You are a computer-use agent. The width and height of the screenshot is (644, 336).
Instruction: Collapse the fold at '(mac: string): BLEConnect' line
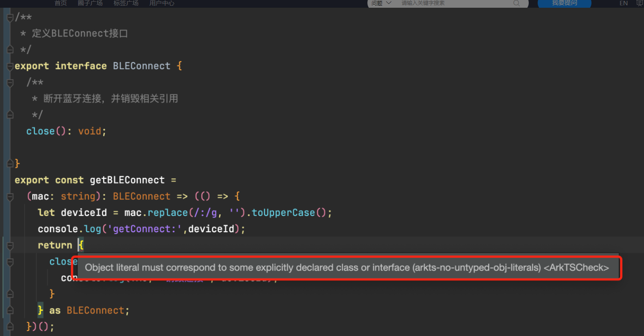pyautogui.click(x=10, y=197)
